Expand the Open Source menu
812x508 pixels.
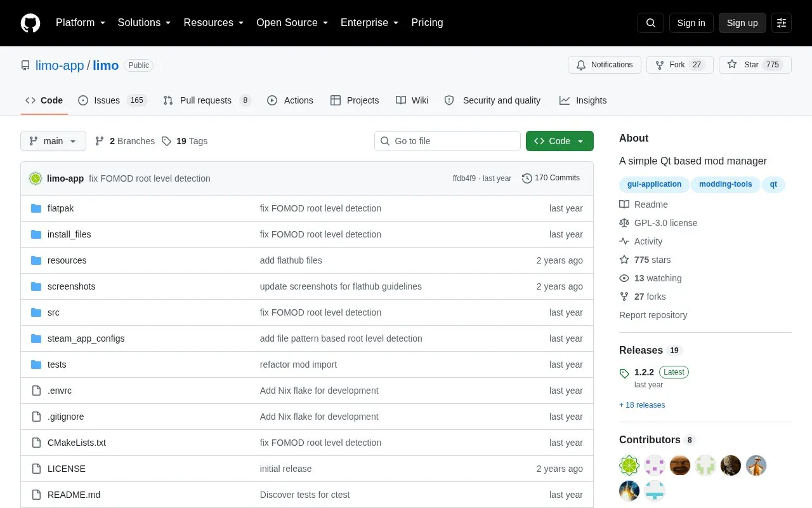click(292, 23)
